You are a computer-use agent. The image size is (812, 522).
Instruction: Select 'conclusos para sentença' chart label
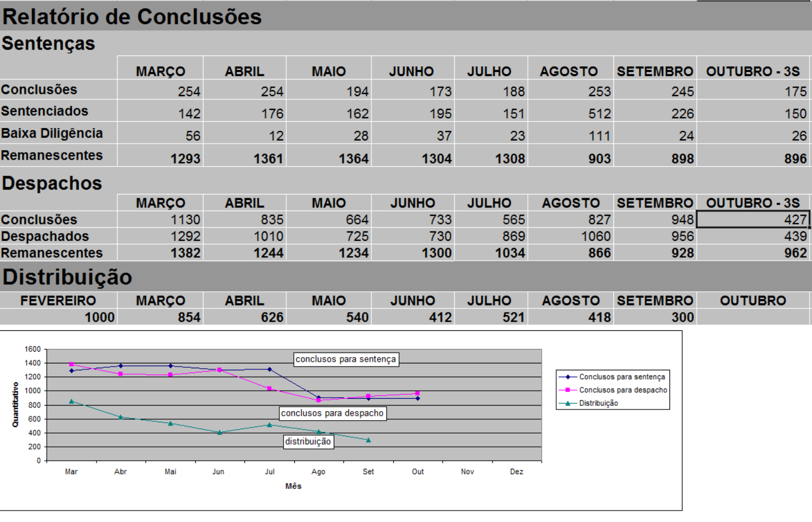[x=346, y=359]
